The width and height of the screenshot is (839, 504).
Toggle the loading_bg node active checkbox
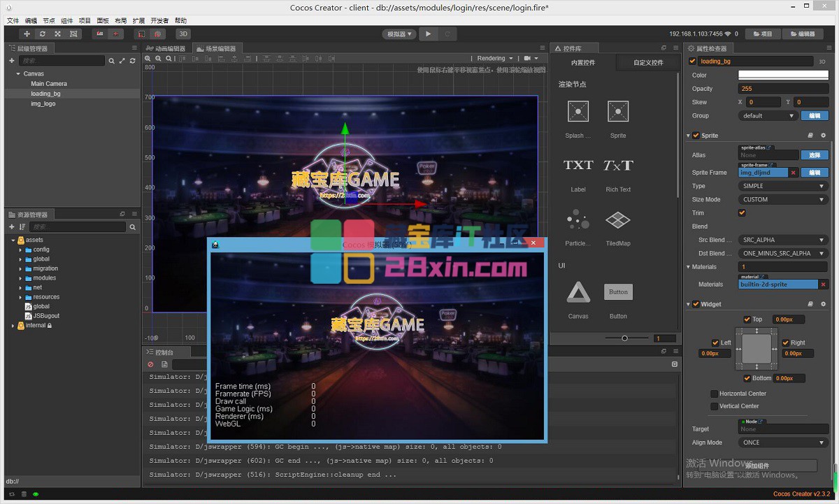(693, 62)
